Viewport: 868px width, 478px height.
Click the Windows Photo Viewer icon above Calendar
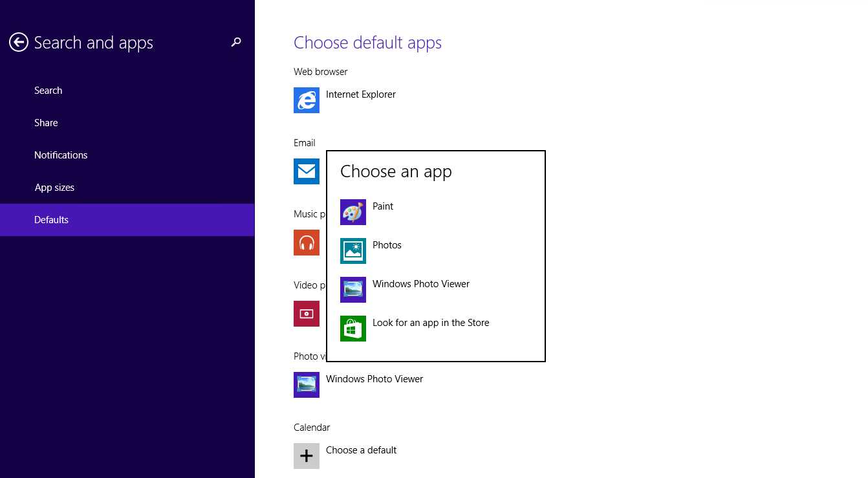(307, 385)
